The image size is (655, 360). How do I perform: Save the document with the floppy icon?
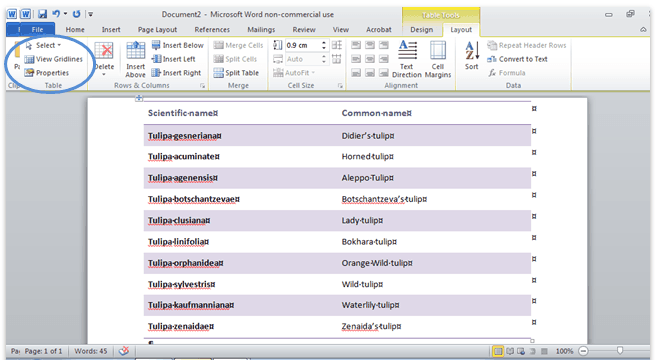click(x=42, y=14)
